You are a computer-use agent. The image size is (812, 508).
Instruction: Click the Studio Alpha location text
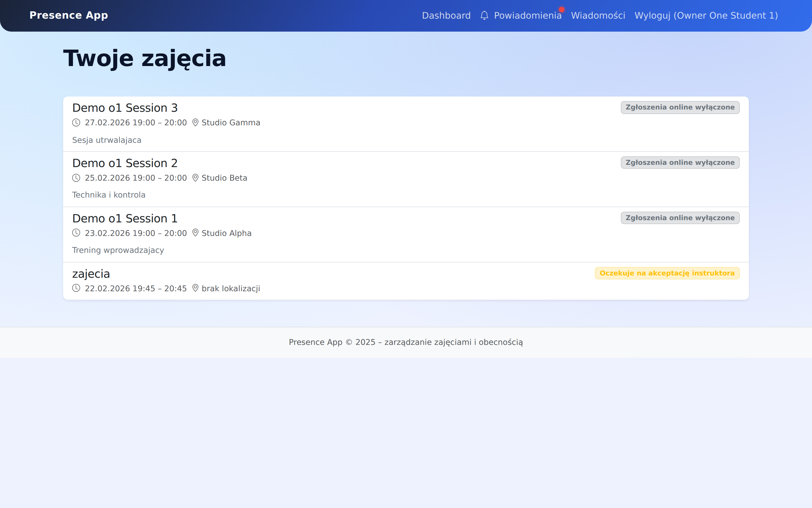pyautogui.click(x=226, y=233)
